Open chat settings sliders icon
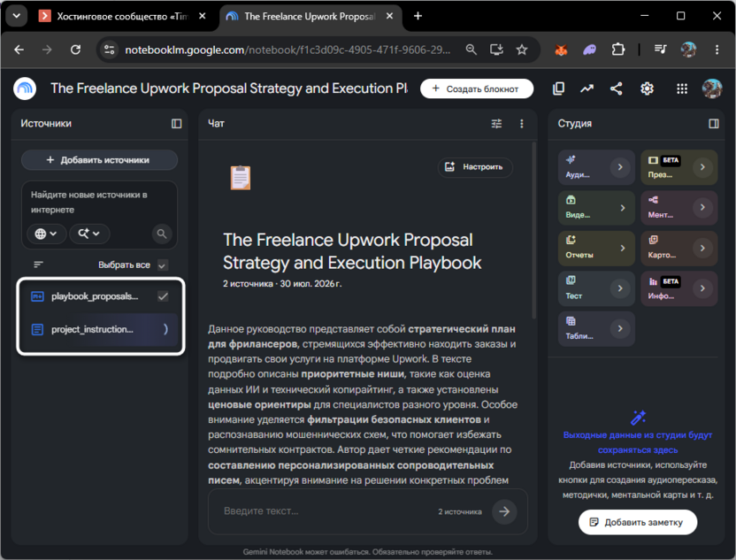Screen dimensions: 736x560 click(496, 124)
